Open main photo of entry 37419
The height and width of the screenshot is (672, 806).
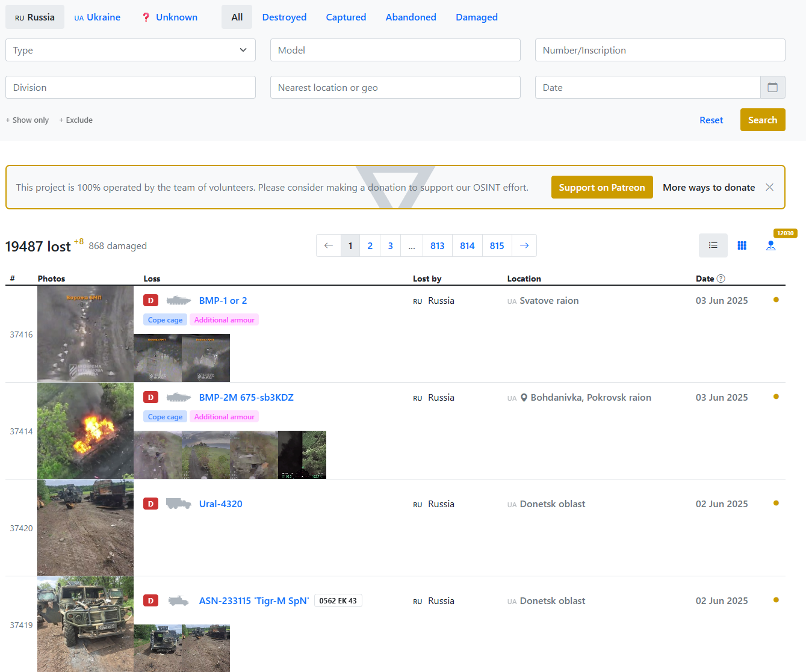tap(85, 624)
